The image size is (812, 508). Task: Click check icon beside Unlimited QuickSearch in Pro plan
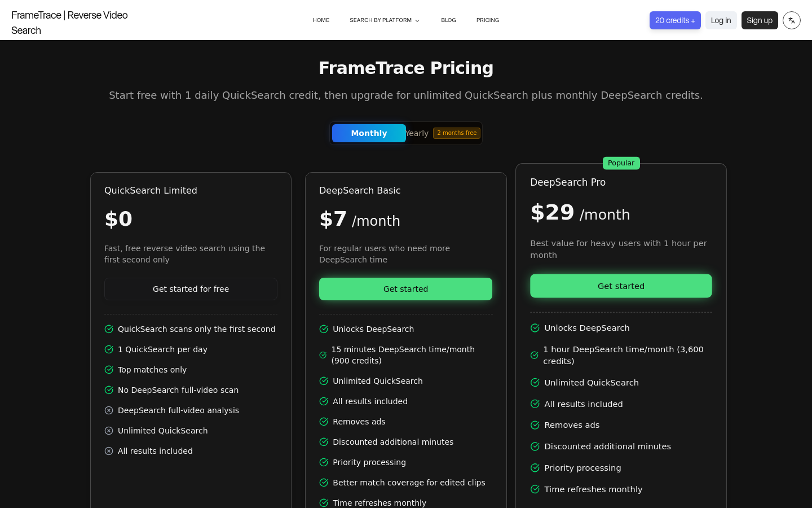(x=535, y=383)
